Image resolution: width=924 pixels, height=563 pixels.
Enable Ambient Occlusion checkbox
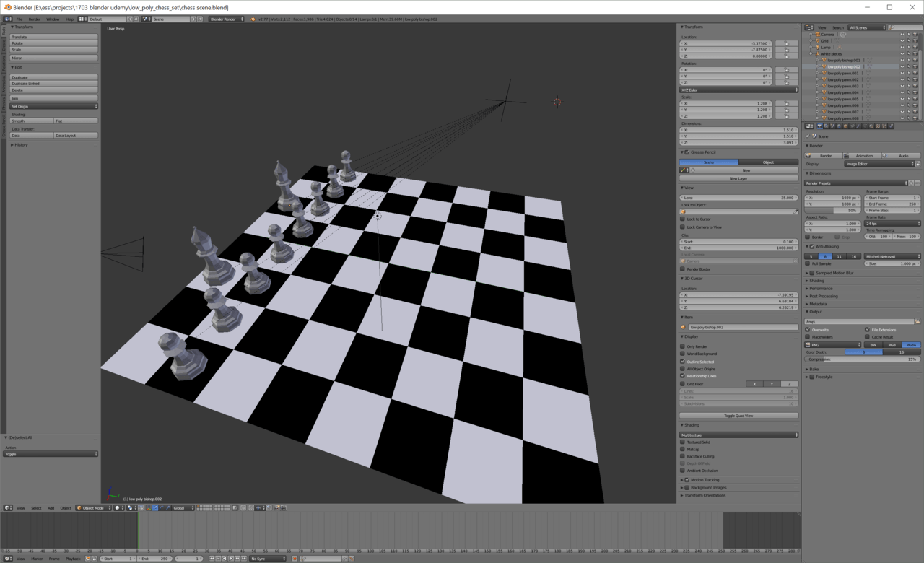click(x=683, y=471)
